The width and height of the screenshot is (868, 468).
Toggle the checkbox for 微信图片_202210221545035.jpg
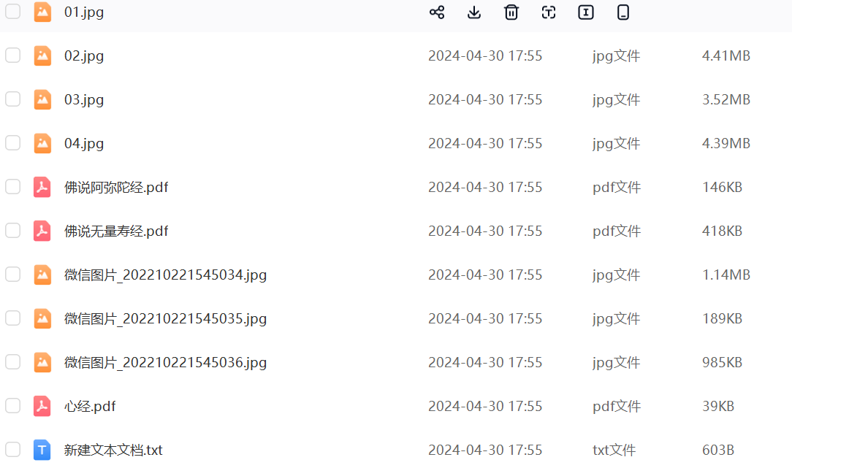click(x=13, y=318)
